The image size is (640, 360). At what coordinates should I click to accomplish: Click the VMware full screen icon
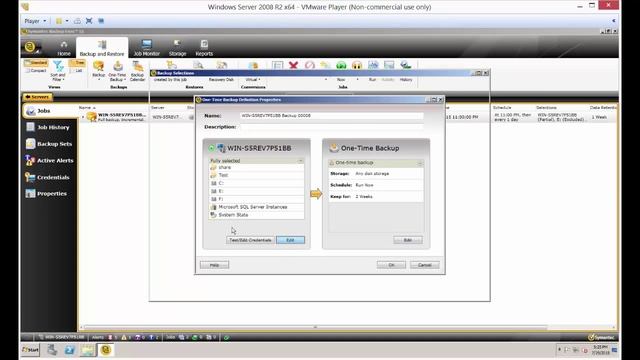89,21
